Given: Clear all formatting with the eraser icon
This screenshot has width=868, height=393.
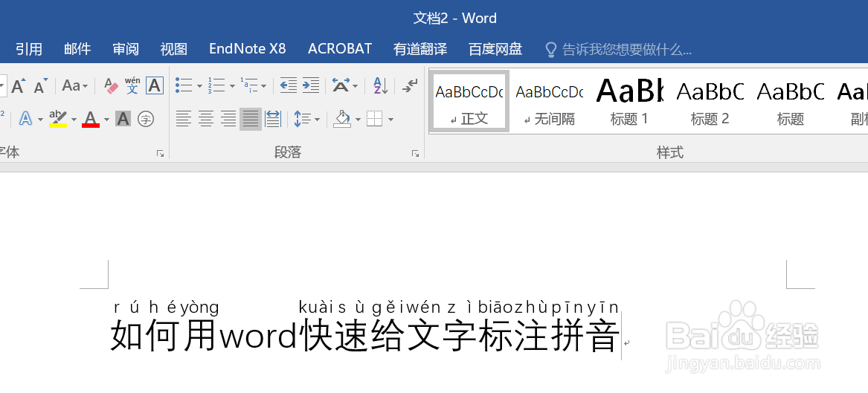Looking at the screenshot, I should 112,85.
